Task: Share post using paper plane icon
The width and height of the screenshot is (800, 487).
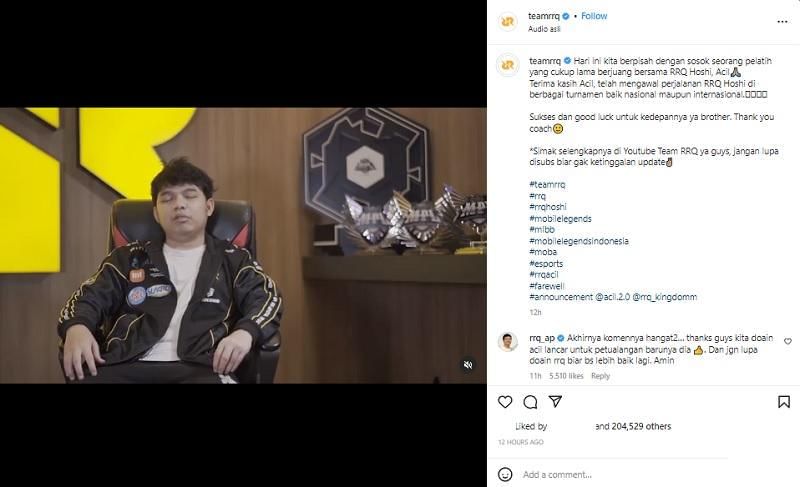Action: (x=555, y=401)
